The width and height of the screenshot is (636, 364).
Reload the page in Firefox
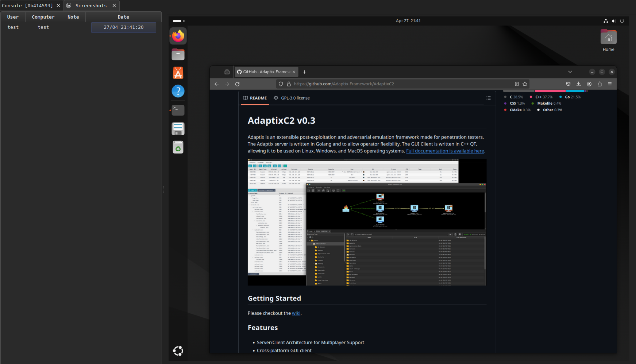tap(238, 84)
